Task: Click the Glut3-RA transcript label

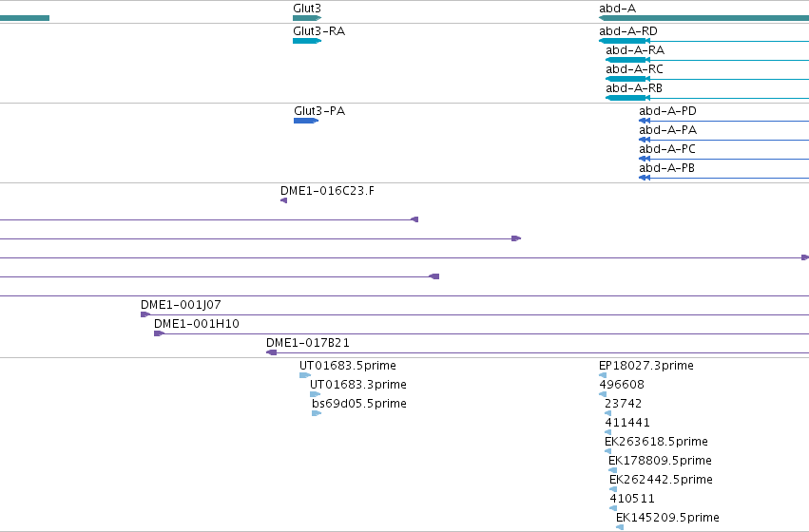Action: pyautogui.click(x=318, y=31)
